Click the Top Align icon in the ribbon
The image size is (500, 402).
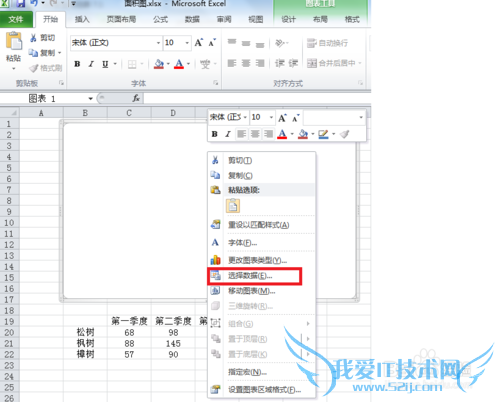232,43
